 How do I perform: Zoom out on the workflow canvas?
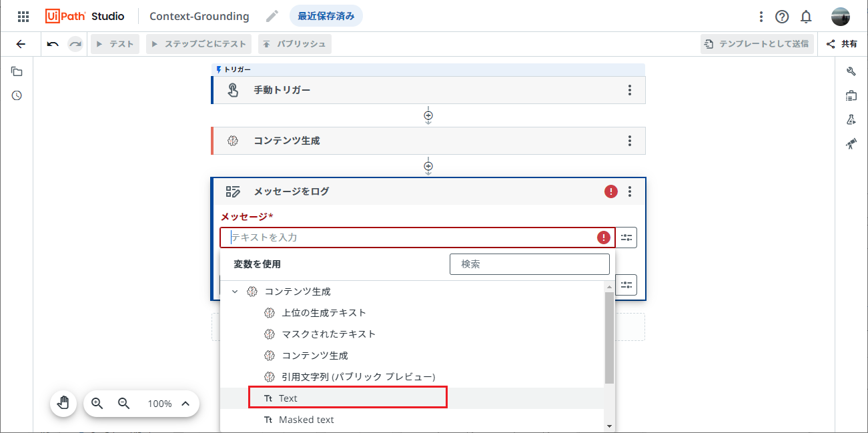coord(123,403)
